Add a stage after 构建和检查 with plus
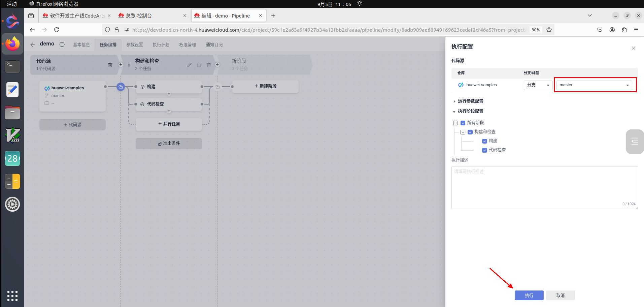 click(217, 64)
